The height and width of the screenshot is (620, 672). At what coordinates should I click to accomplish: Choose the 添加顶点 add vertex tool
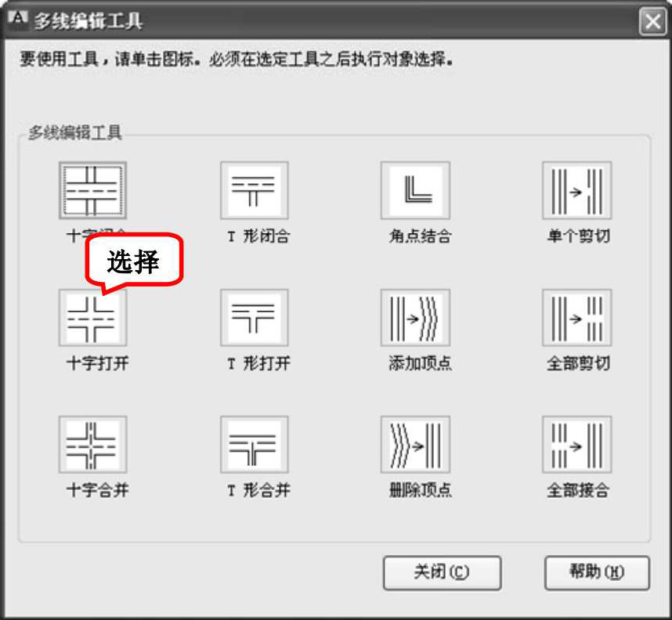[415, 318]
